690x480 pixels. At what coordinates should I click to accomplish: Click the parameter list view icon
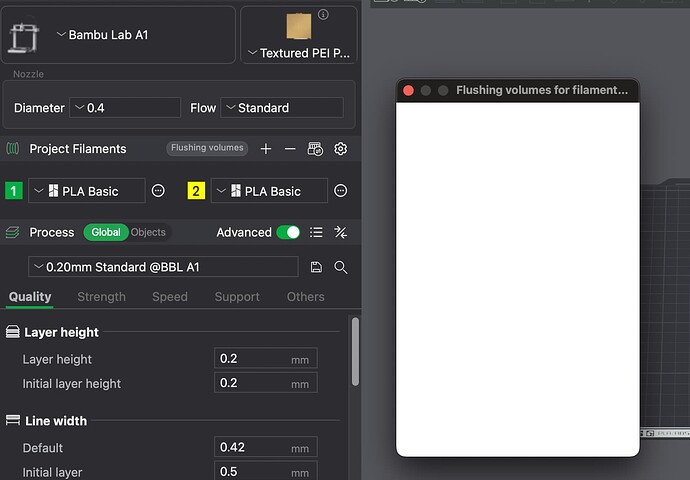[316, 232]
